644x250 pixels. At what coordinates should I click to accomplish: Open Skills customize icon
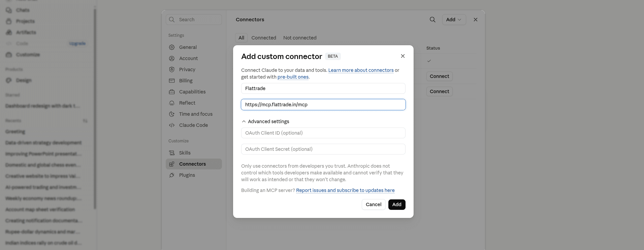point(172,153)
